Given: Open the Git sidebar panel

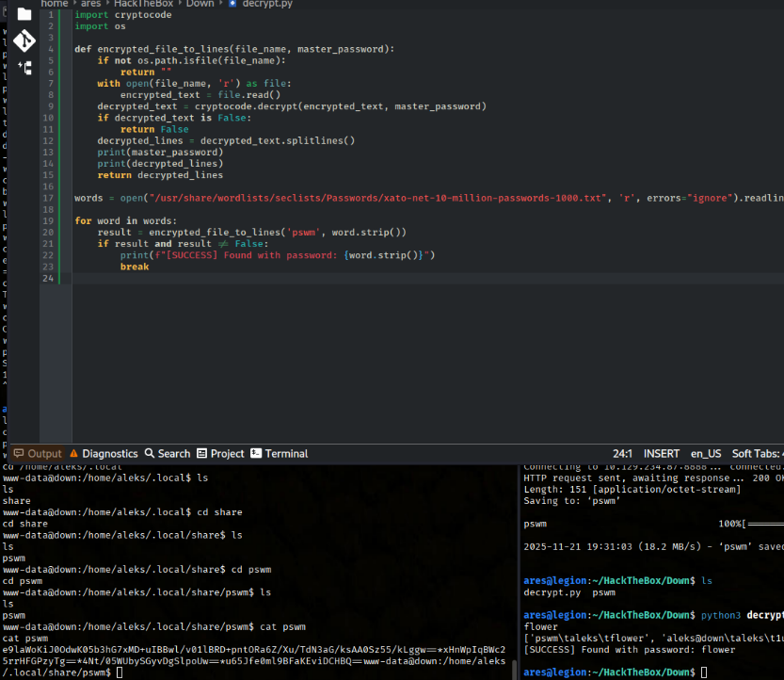Looking at the screenshot, I should 24,40.
